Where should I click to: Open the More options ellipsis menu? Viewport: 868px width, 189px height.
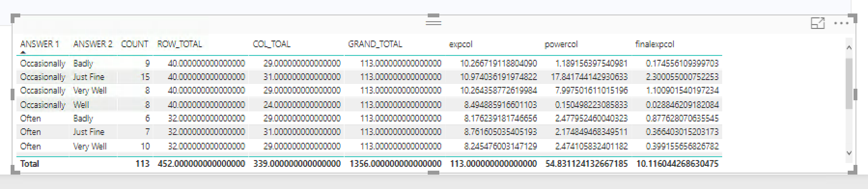click(841, 23)
